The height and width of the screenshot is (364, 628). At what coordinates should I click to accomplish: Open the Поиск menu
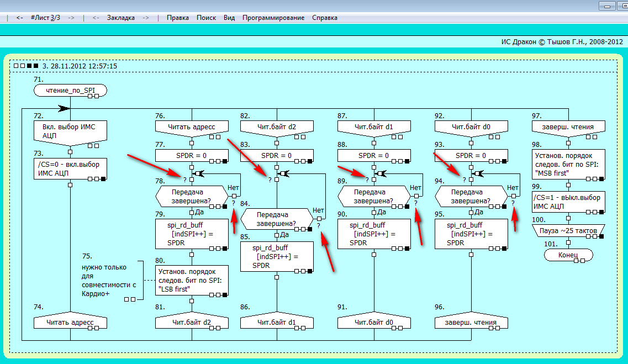click(206, 18)
